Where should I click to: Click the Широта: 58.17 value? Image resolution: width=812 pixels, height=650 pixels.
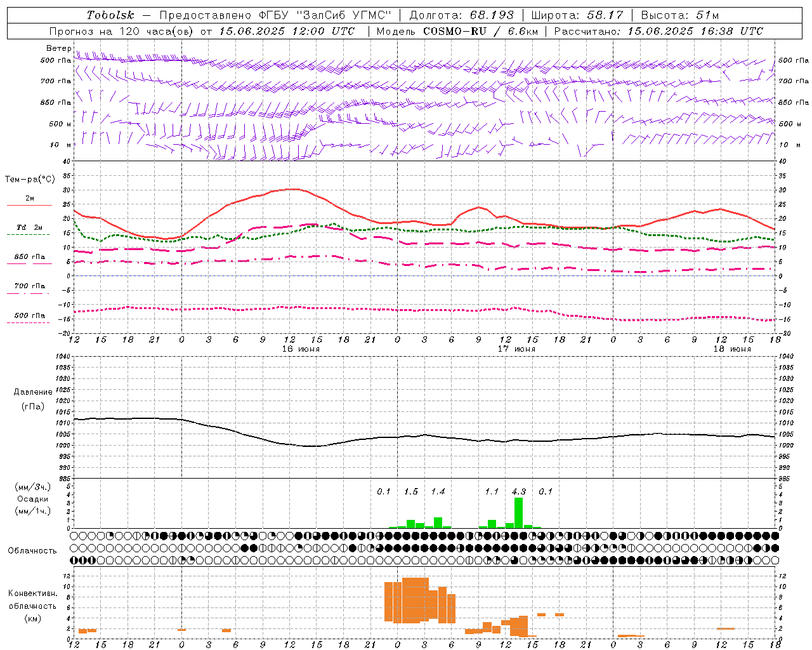(577, 15)
